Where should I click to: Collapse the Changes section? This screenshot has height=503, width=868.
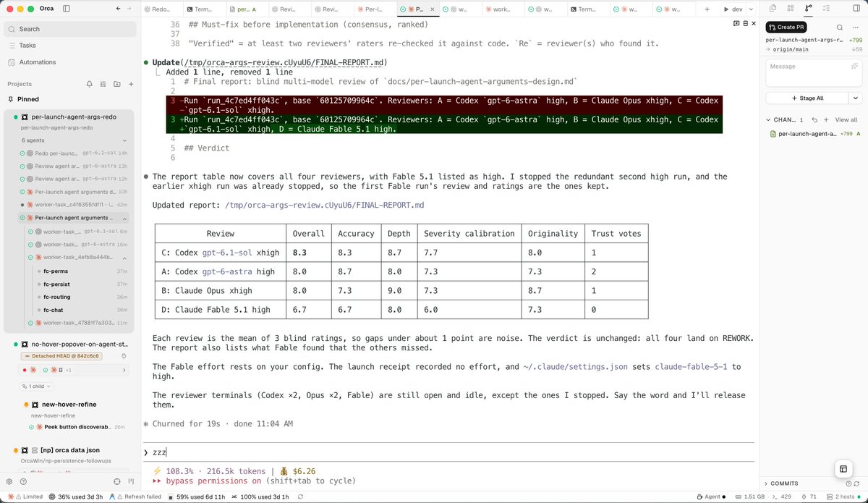pyautogui.click(x=768, y=119)
